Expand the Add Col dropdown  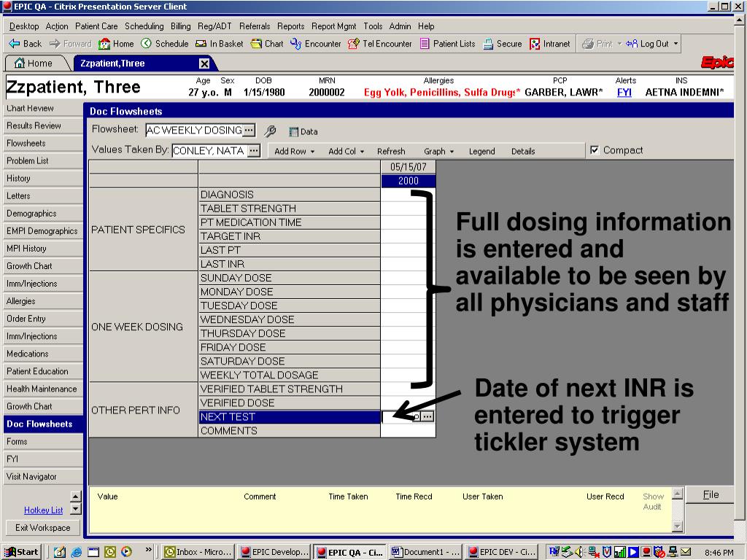(x=362, y=152)
